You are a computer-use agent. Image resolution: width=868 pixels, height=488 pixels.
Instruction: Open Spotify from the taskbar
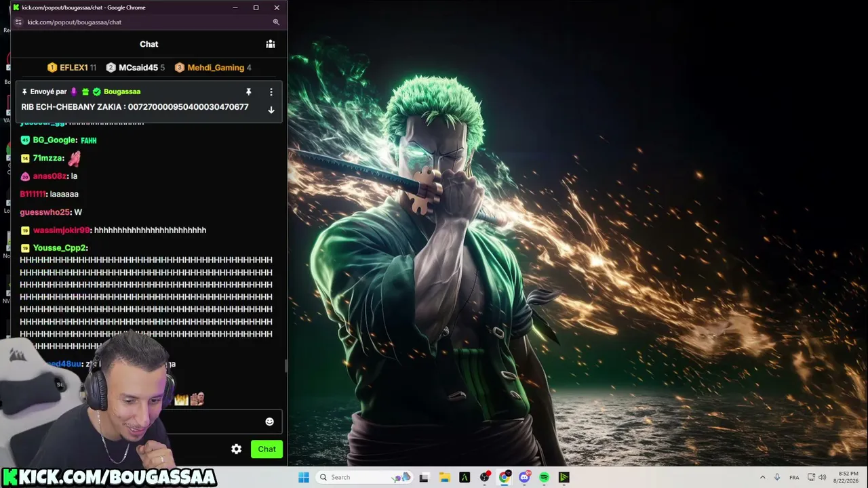[x=544, y=477]
